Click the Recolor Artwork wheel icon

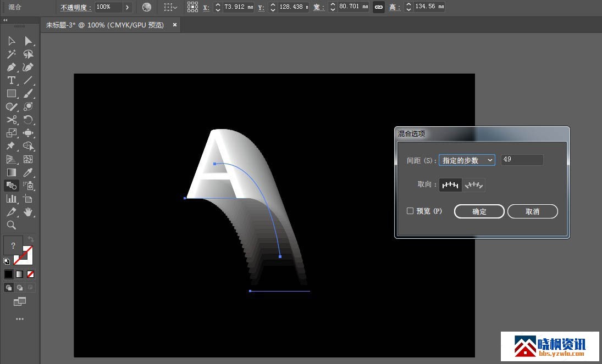coord(147,7)
